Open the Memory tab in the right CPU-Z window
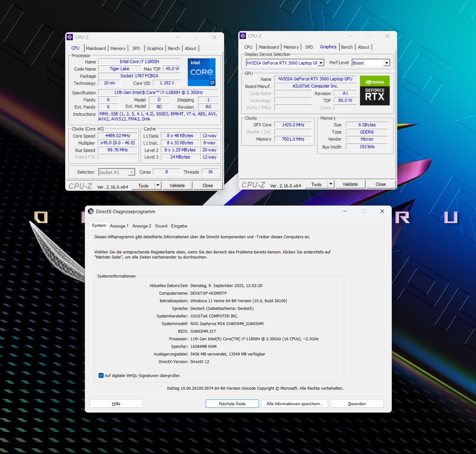The width and height of the screenshot is (476, 454). (x=291, y=47)
